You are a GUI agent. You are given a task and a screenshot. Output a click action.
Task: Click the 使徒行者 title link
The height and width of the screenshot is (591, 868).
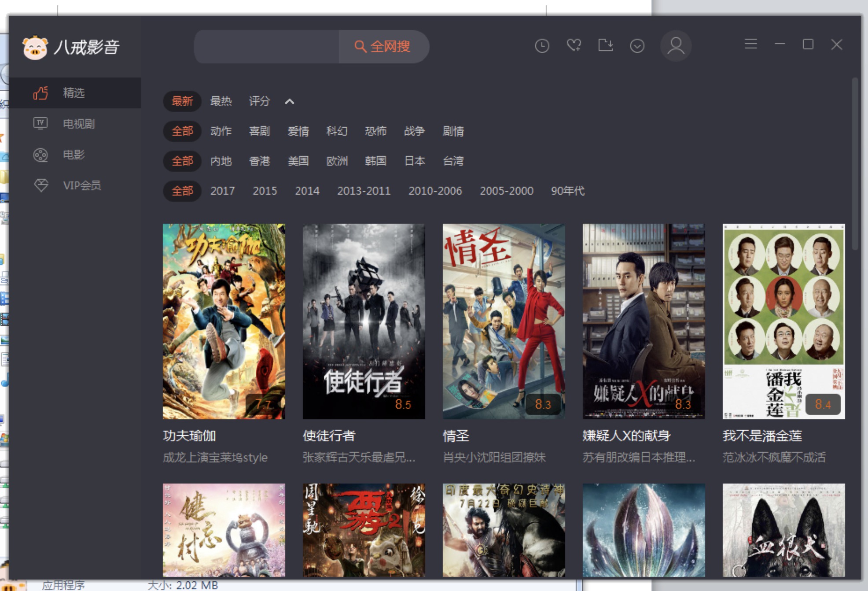[329, 436]
